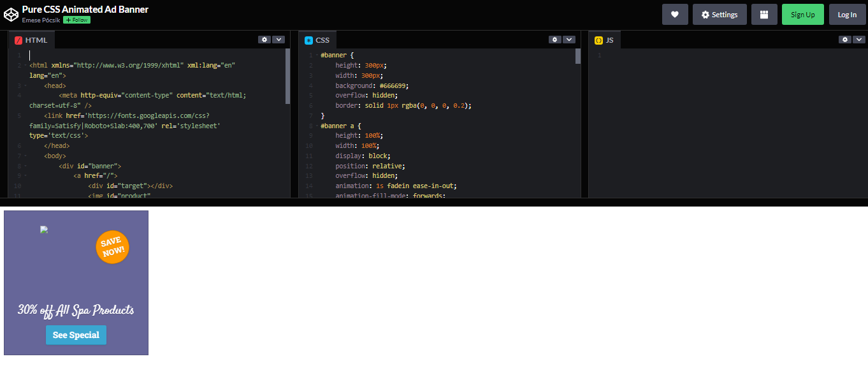Expand the CSS editor dropdown chevron
868x375 pixels.
point(569,40)
